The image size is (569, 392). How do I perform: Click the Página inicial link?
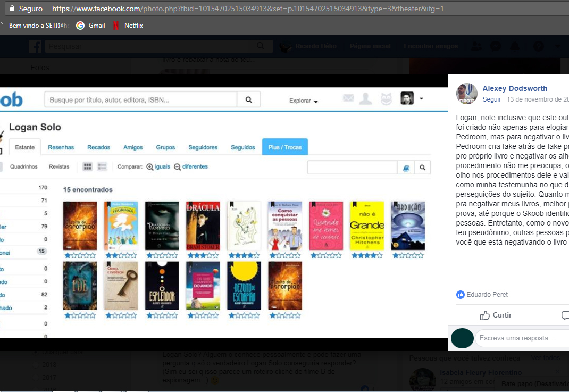370,46
